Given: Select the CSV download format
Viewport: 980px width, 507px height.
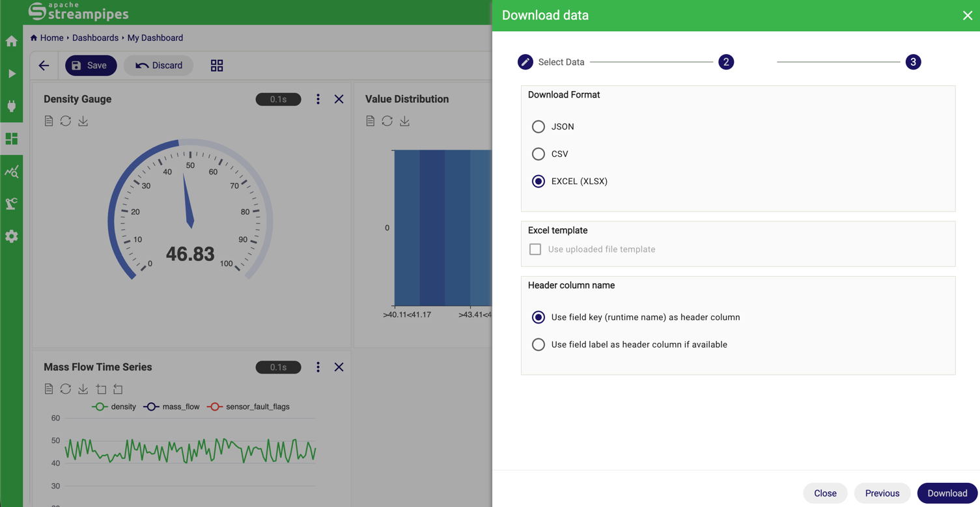Looking at the screenshot, I should [539, 154].
